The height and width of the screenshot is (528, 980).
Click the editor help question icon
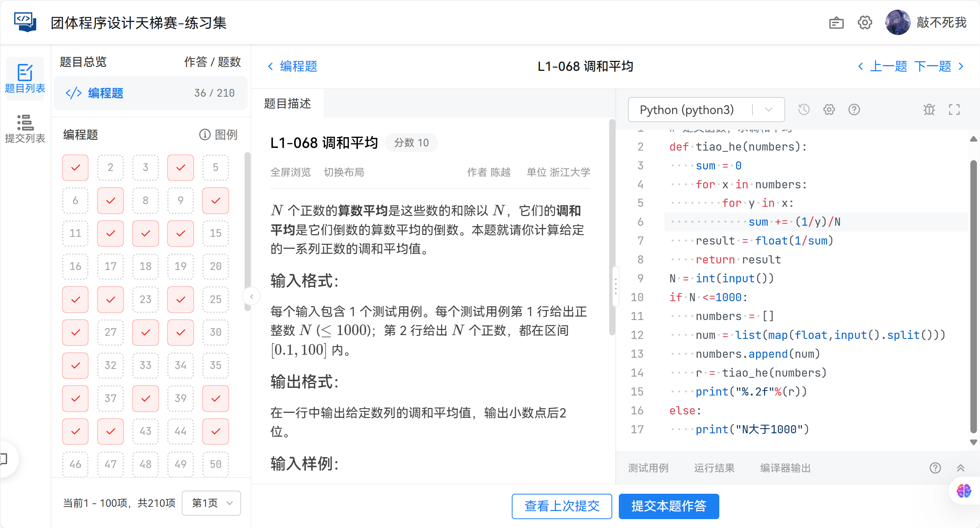(x=854, y=110)
